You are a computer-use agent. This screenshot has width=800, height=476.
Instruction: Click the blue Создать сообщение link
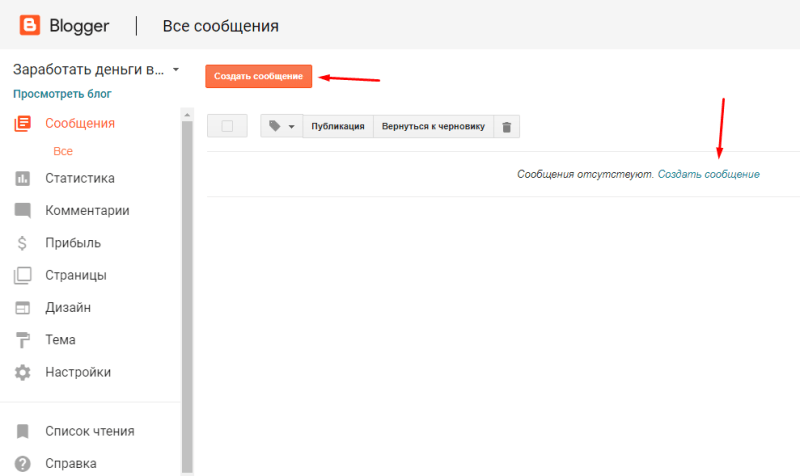point(709,174)
